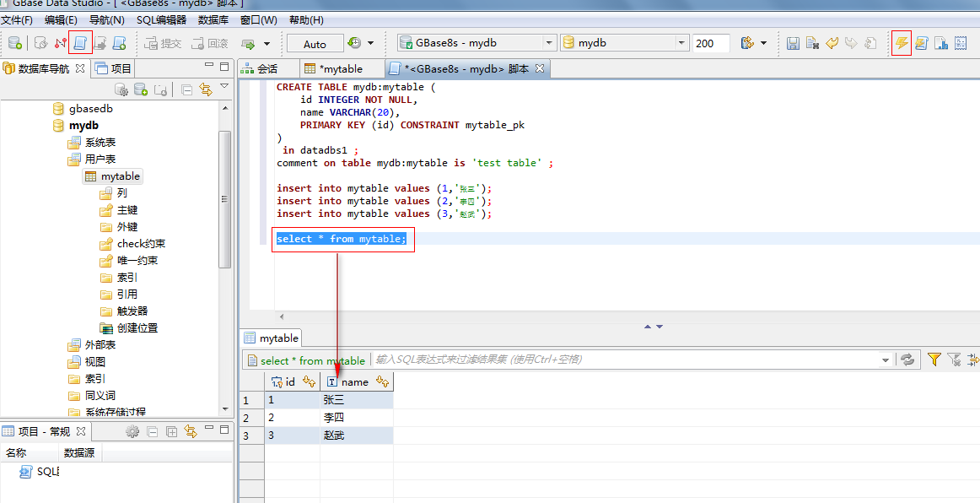Click the explain execution plan chart icon
The image size is (980, 503).
click(x=940, y=43)
